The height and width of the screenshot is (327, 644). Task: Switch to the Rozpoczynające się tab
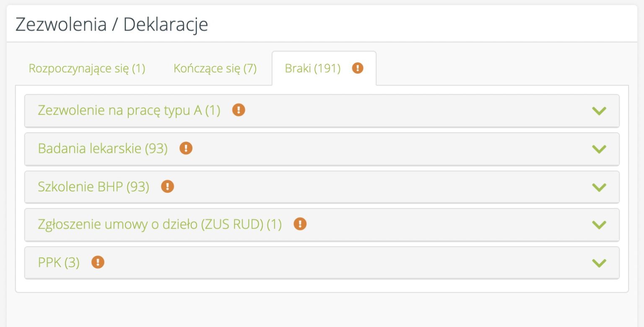click(x=87, y=68)
